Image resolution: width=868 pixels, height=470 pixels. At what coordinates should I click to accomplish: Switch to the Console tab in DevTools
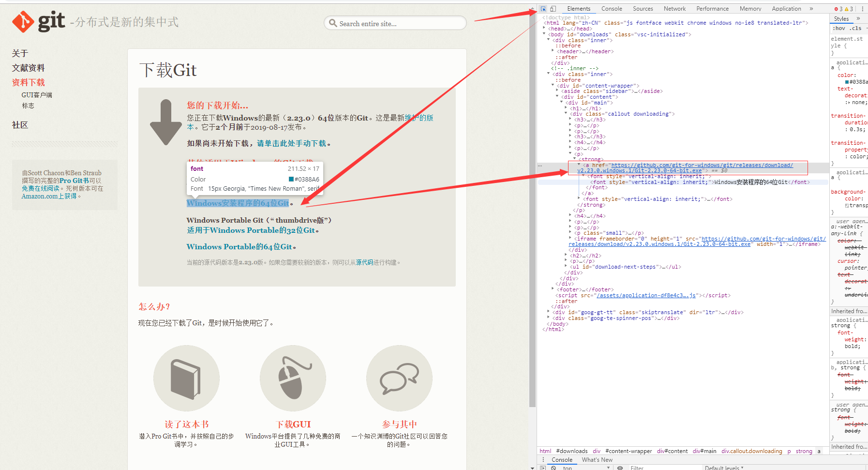click(612, 9)
